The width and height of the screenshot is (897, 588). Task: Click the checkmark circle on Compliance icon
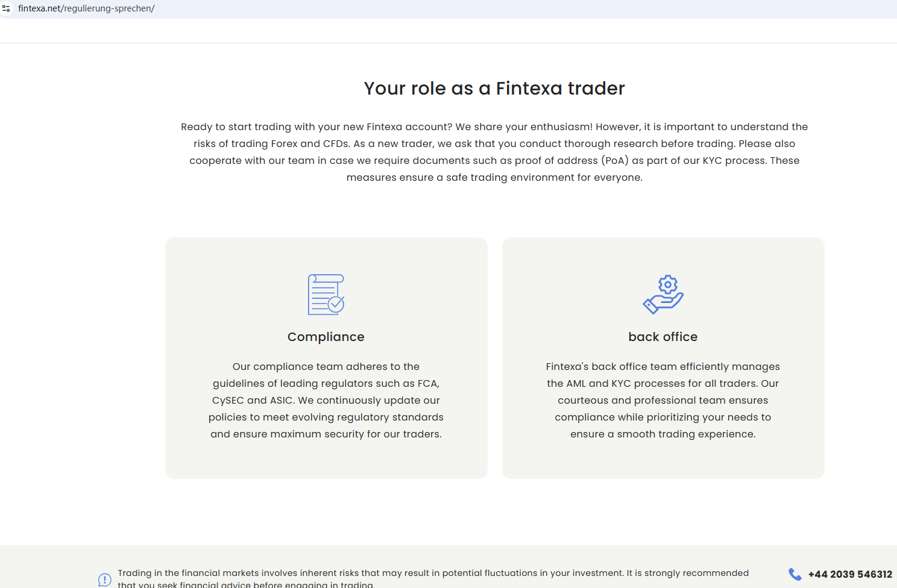coord(336,304)
